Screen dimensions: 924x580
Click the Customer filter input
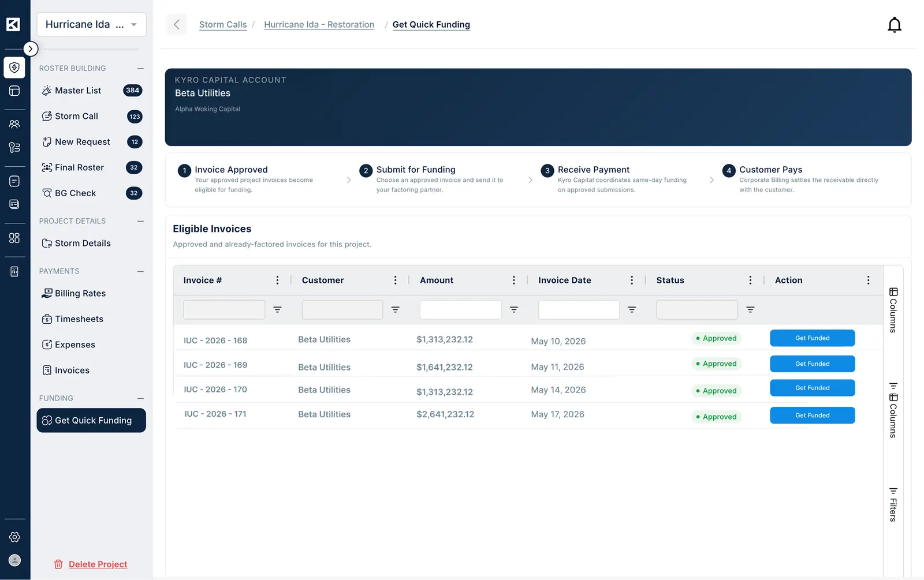[342, 310]
